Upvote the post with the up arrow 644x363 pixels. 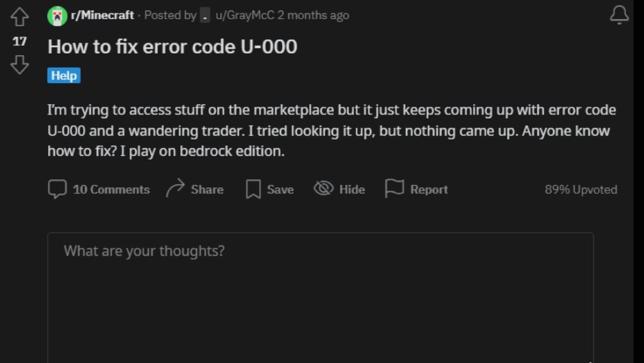click(19, 16)
